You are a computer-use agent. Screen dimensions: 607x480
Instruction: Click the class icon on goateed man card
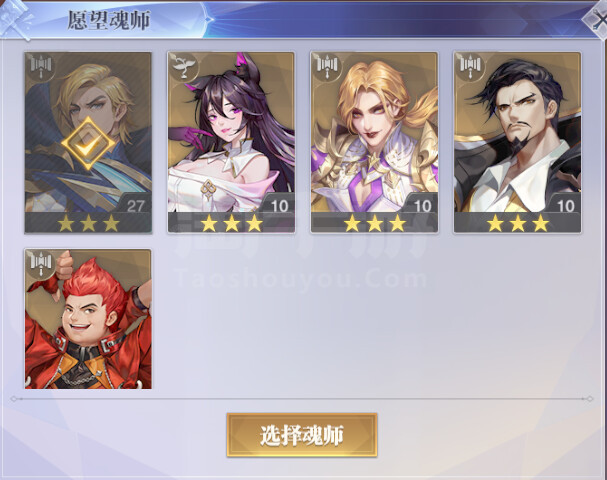pos(471,67)
